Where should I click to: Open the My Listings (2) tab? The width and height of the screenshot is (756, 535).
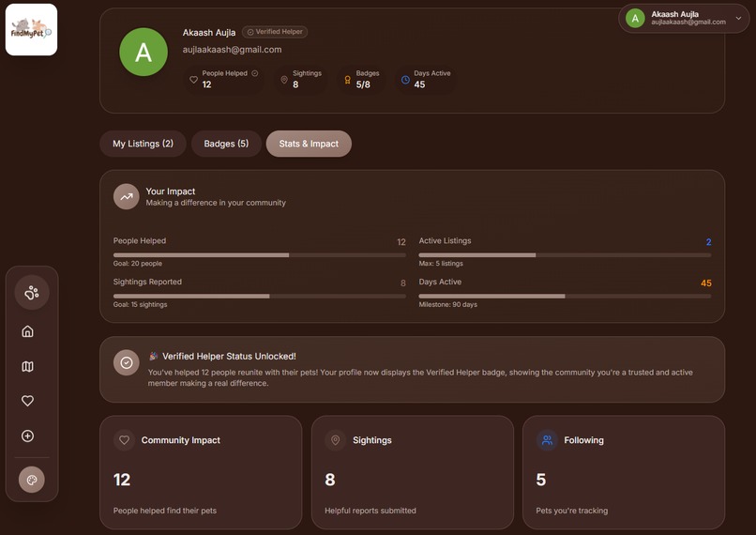(143, 144)
